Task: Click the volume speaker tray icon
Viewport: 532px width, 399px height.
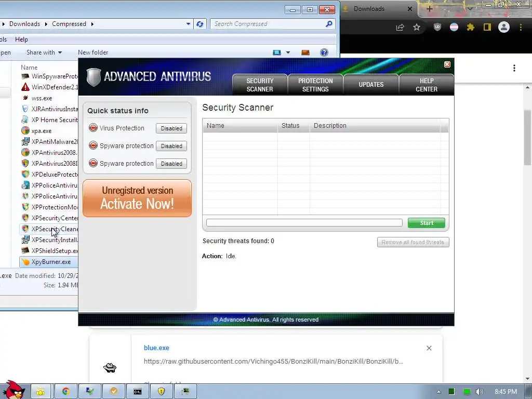Action: (x=479, y=392)
